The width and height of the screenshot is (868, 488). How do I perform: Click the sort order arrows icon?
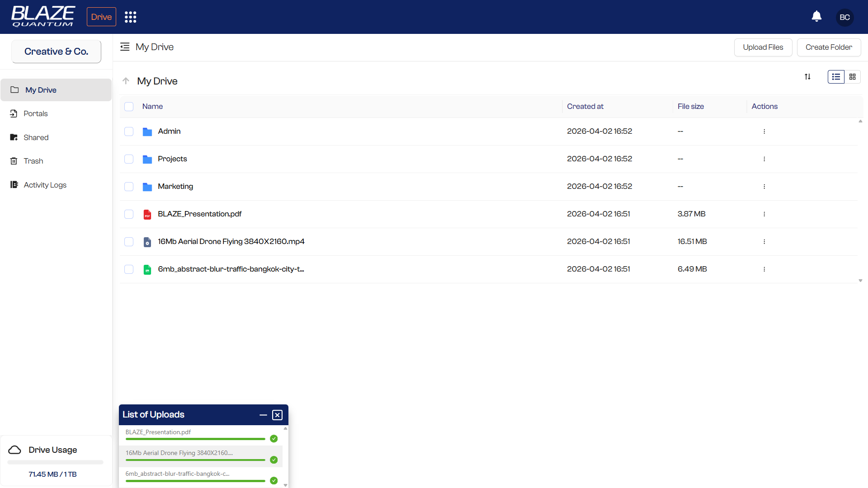click(x=807, y=77)
